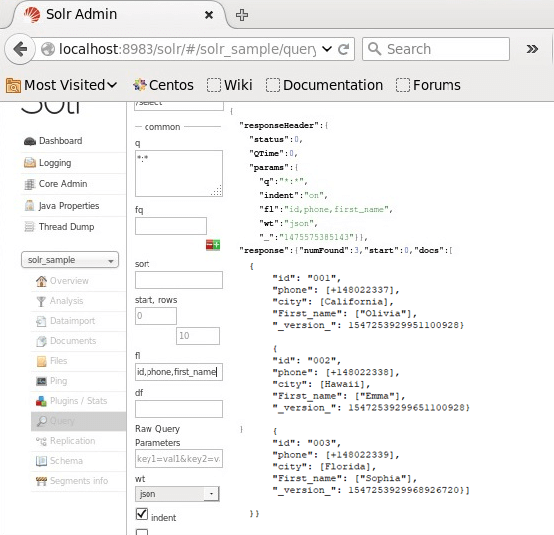
Task: Open the Wiki bookmark link
Action: pyautogui.click(x=230, y=85)
